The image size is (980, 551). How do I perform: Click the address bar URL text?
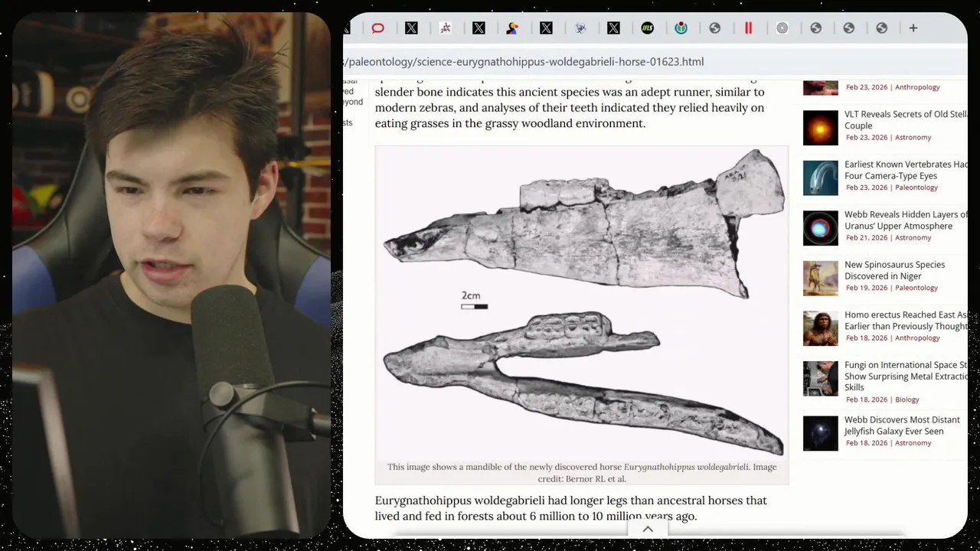tap(524, 61)
